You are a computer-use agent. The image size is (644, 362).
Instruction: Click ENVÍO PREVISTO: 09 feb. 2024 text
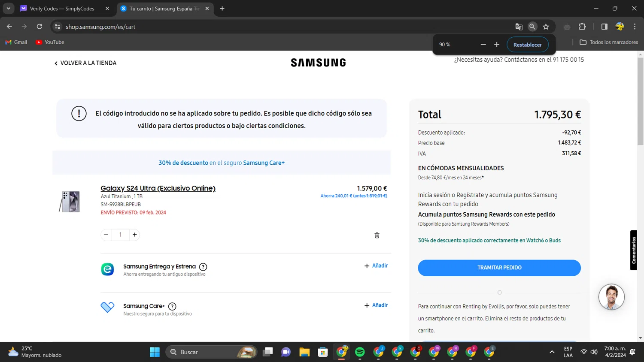(x=133, y=212)
